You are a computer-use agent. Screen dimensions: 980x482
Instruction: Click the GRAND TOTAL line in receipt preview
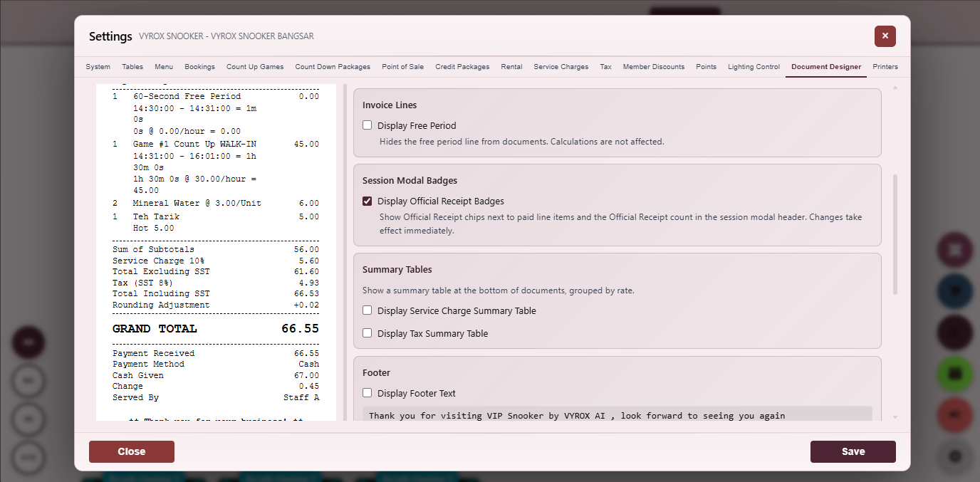point(216,329)
